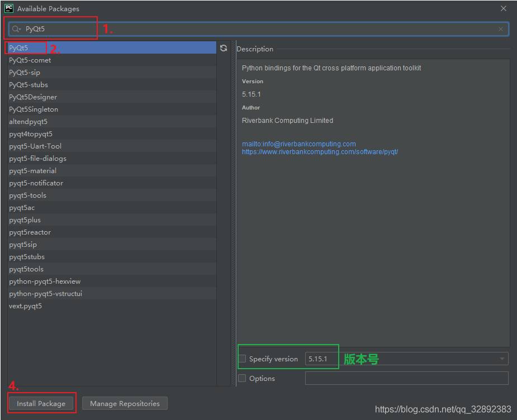Choose PyQt5Designer from the list
Viewport: 517px width, 420px height.
[x=33, y=97]
